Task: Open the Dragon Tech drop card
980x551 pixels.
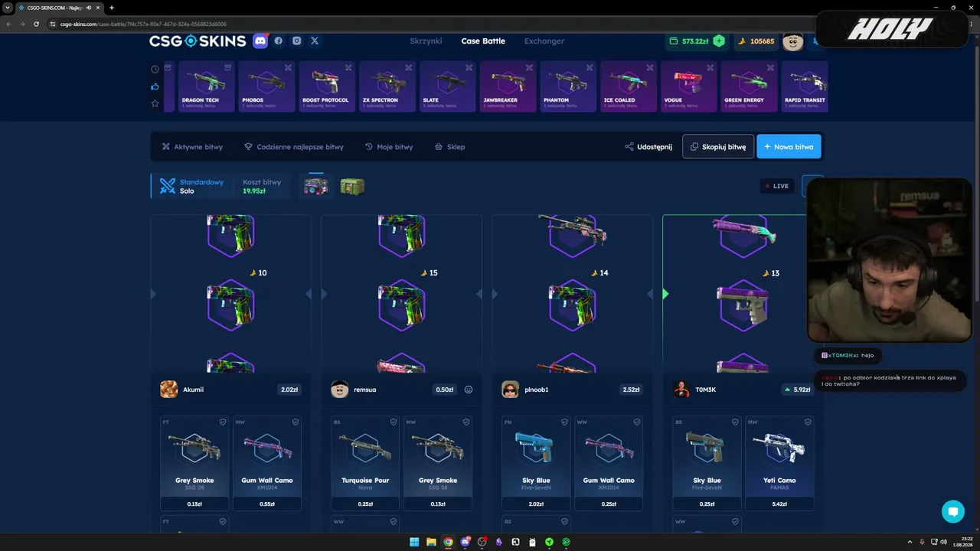Action: point(207,86)
